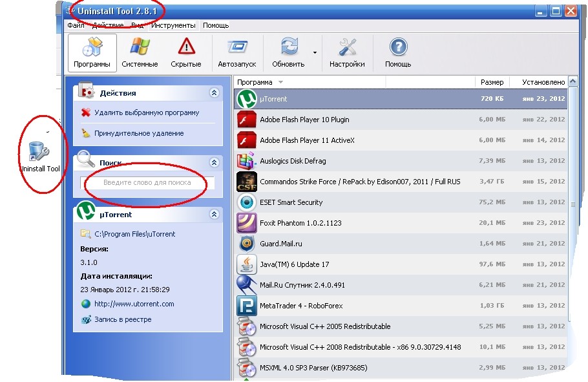Select Adobe Flash Player 10 Plugin icon
The height and width of the screenshot is (382, 588).
pyautogui.click(x=247, y=120)
